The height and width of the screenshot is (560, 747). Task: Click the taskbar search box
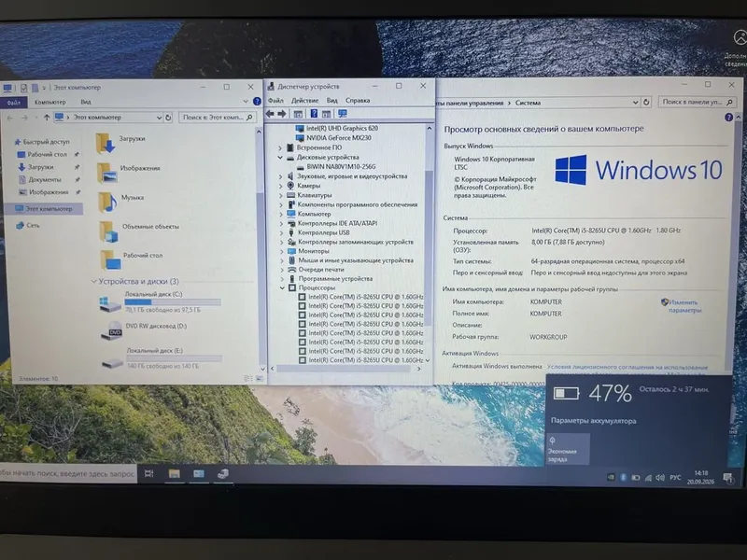(68, 473)
